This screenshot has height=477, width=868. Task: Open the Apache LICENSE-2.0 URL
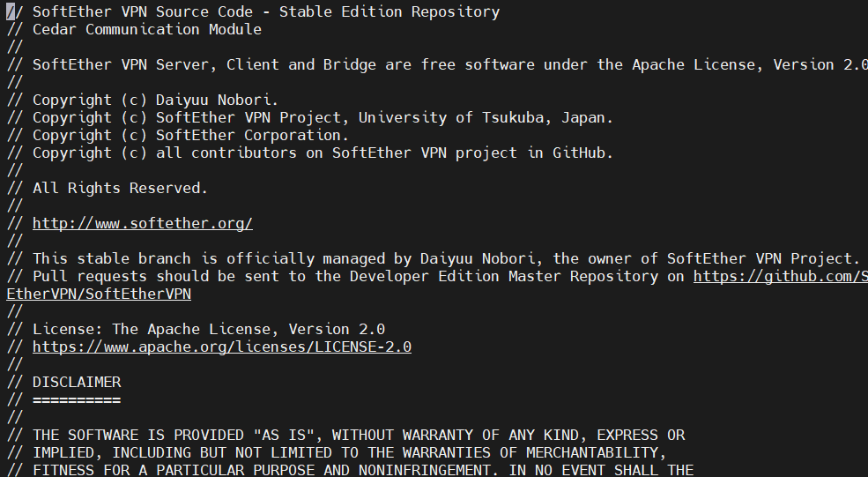222,347
